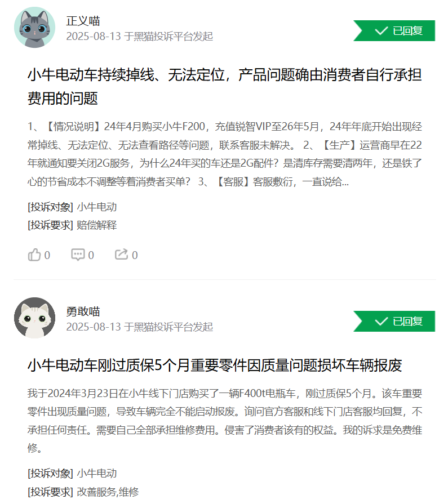
Task: Click 已回复 badge on second complaint
Action: 394,321
